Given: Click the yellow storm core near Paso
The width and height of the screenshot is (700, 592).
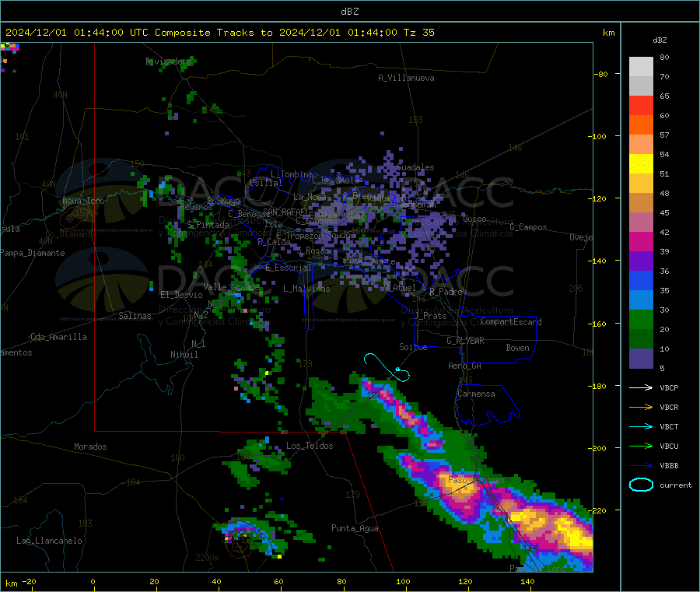Looking at the screenshot, I should [x=460, y=485].
